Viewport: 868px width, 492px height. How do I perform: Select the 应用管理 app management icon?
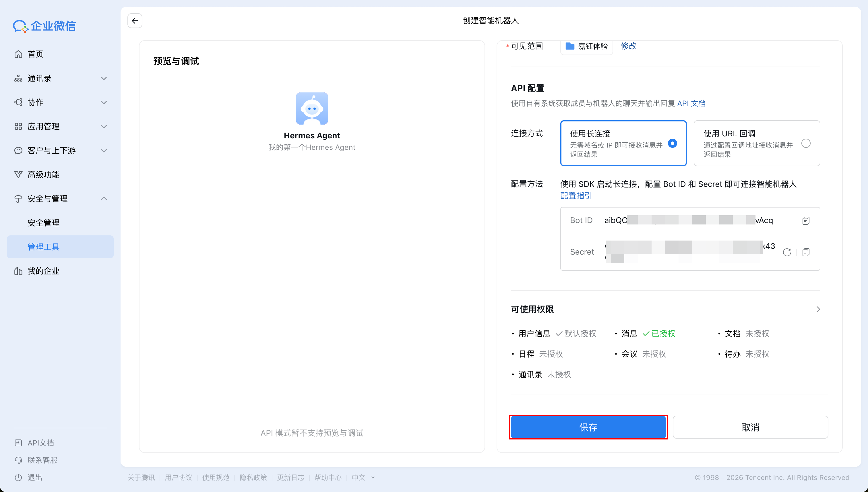pyautogui.click(x=19, y=126)
